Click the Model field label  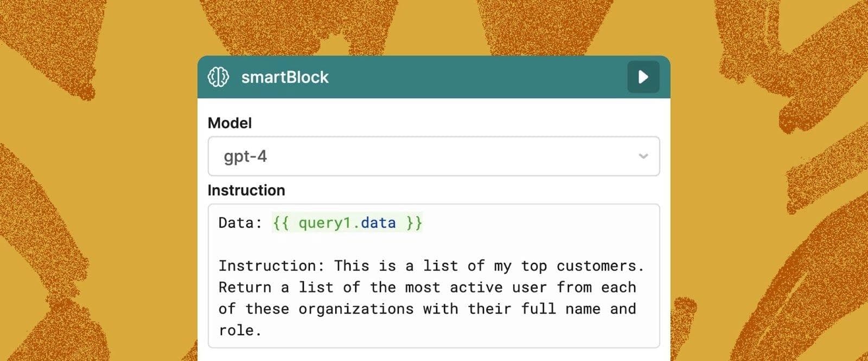click(x=229, y=123)
